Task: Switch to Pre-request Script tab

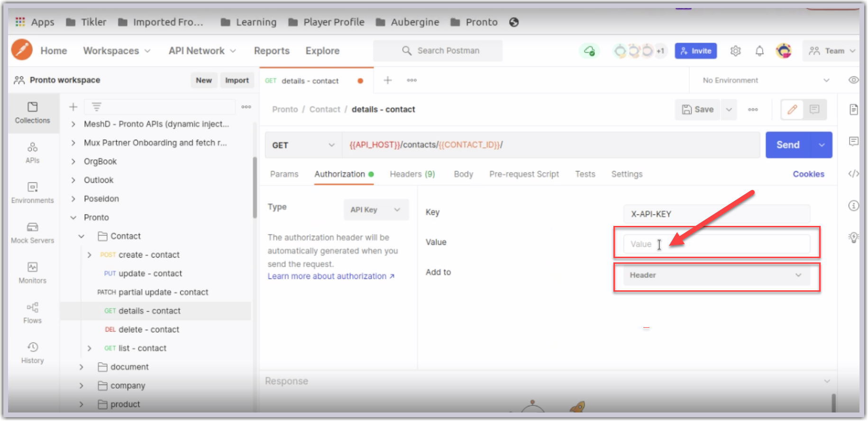Action: pos(524,174)
